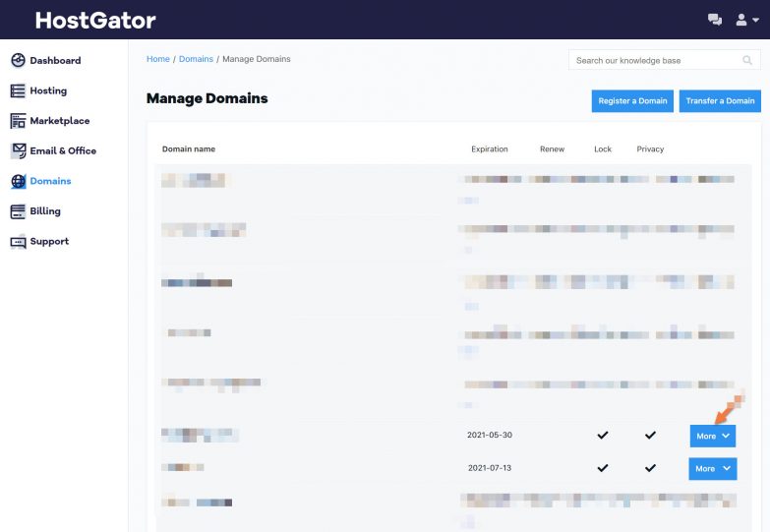Click the knowledge base search field
The height and width of the screenshot is (532, 770).
click(x=654, y=61)
